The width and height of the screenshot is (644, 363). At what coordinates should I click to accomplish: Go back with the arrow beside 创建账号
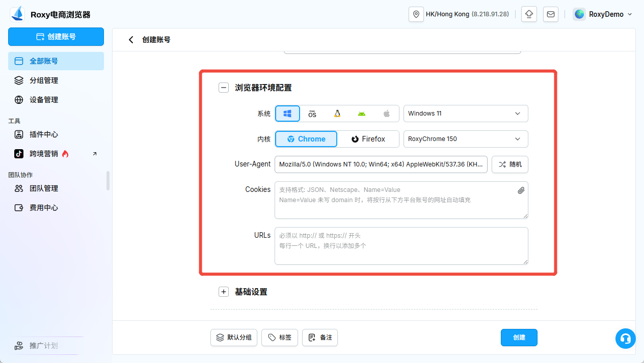pyautogui.click(x=131, y=40)
